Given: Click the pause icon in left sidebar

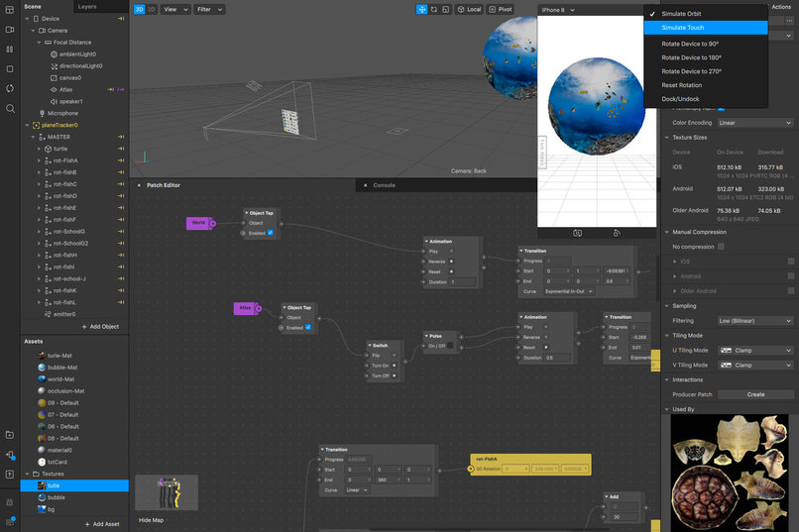Looking at the screenshot, I should coord(10,50).
